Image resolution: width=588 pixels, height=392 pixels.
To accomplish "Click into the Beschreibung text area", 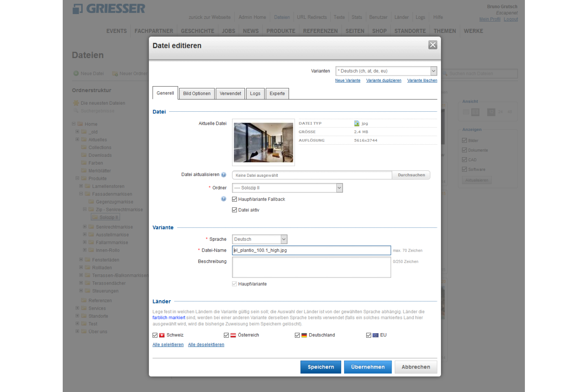I will tap(311, 267).
